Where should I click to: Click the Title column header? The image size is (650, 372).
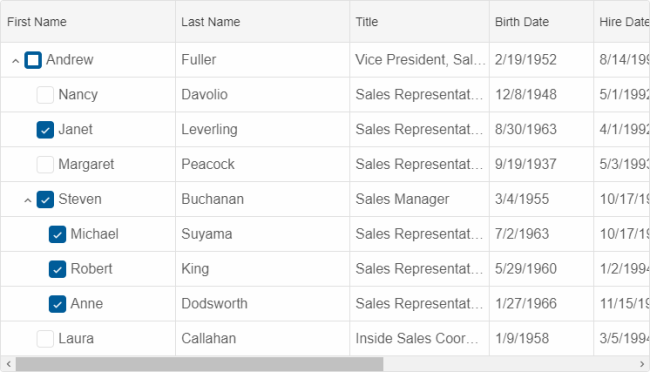point(420,22)
